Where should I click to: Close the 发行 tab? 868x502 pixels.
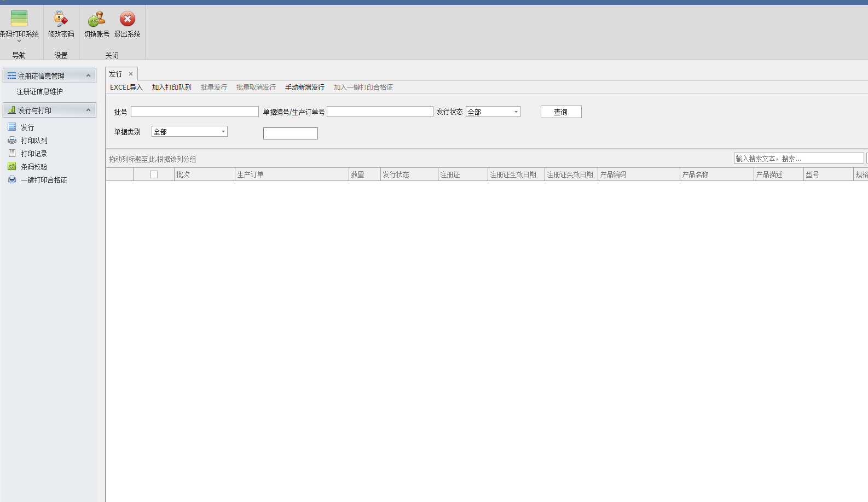point(131,74)
